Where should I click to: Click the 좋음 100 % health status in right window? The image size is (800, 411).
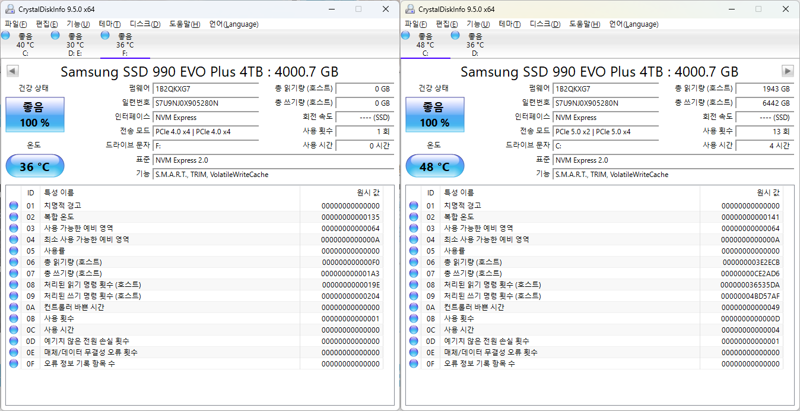[x=435, y=115]
